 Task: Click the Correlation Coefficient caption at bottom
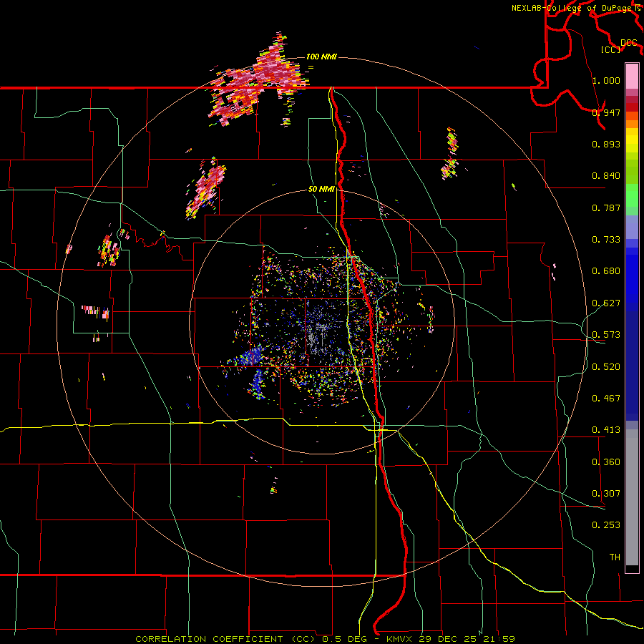[325, 639]
